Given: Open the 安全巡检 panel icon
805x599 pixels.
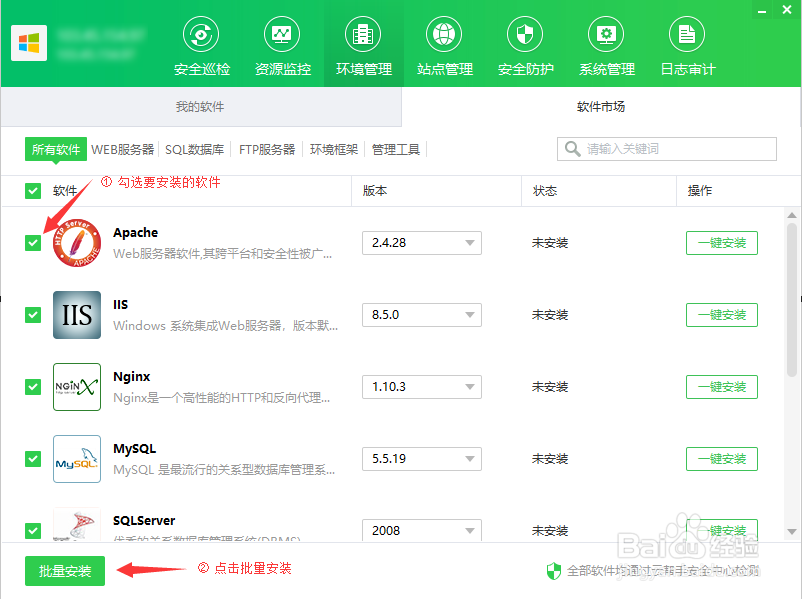Looking at the screenshot, I should pyautogui.click(x=200, y=33).
